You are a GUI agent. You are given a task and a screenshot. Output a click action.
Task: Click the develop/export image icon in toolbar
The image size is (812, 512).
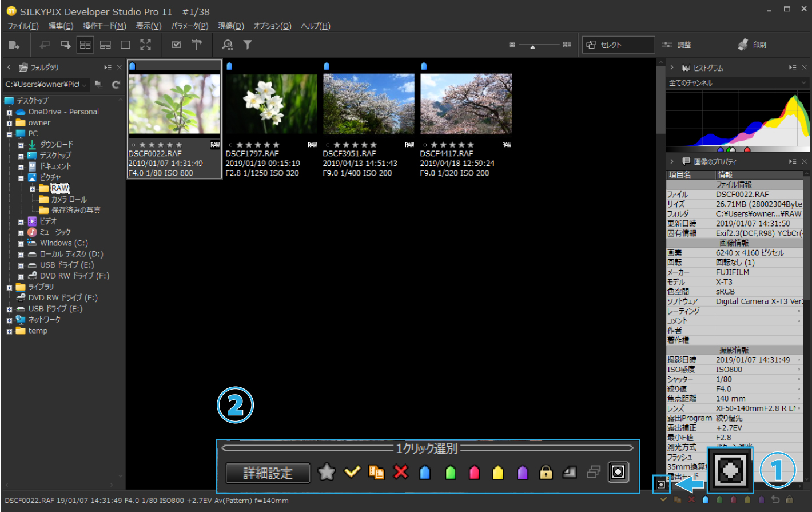[14, 45]
